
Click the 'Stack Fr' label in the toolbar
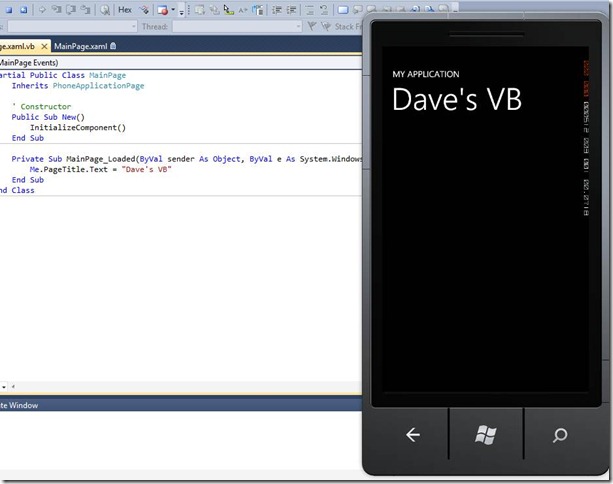click(348, 26)
